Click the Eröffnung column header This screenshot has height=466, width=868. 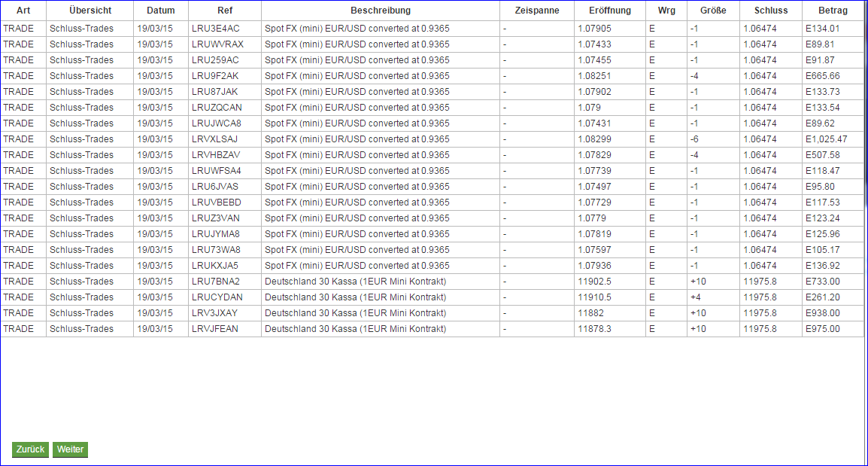[x=610, y=11]
